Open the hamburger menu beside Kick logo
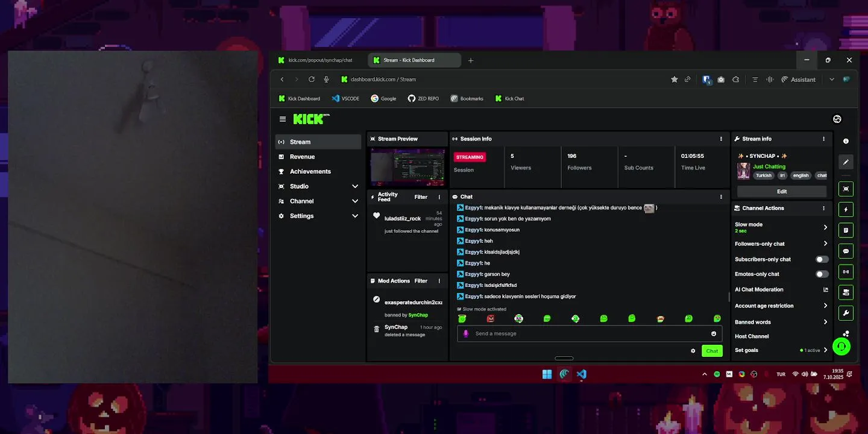 pyautogui.click(x=283, y=119)
